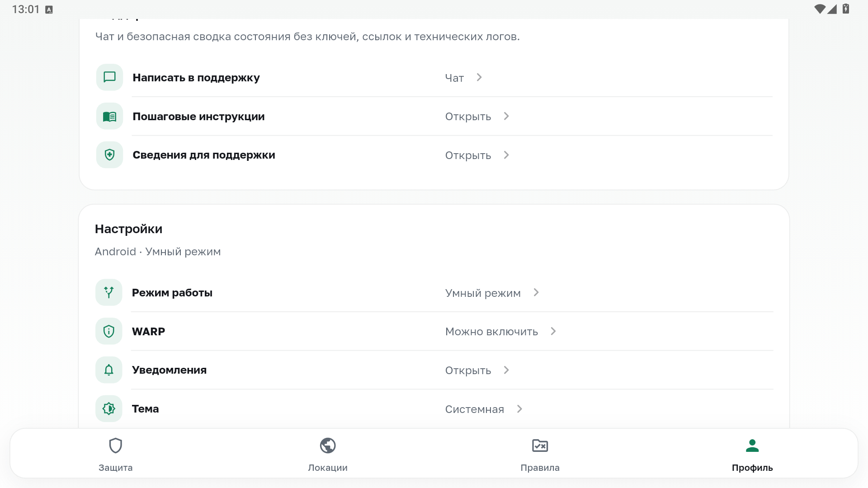This screenshot has height=488, width=868.
Task: Open the chevron next to Системная
Action: 519,409
